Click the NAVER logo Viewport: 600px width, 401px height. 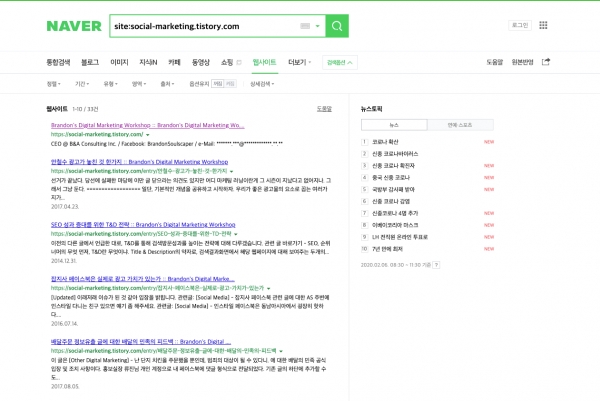[74, 26]
